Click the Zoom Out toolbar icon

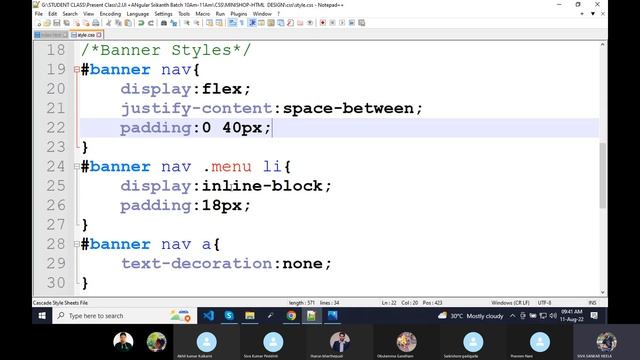pyautogui.click(x=197, y=23)
